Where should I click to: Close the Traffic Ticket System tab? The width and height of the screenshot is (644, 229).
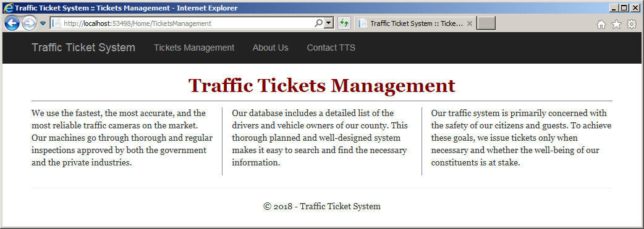click(x=470, y=23)
